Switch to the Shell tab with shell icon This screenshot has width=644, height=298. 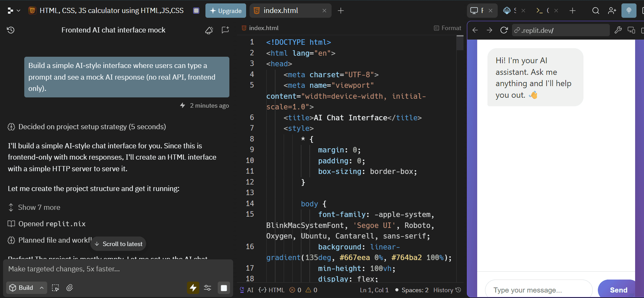[510, 11]
